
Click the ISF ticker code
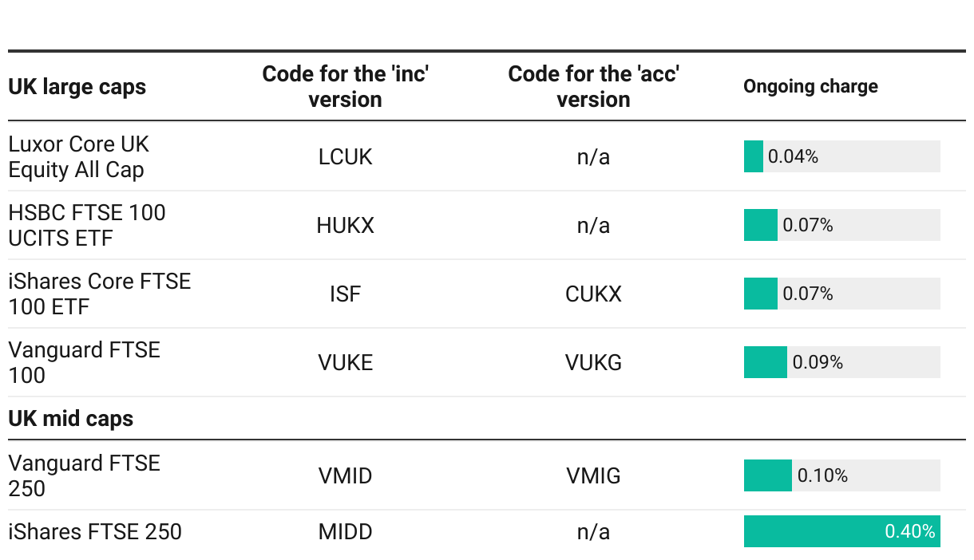(x=345, y=294)
